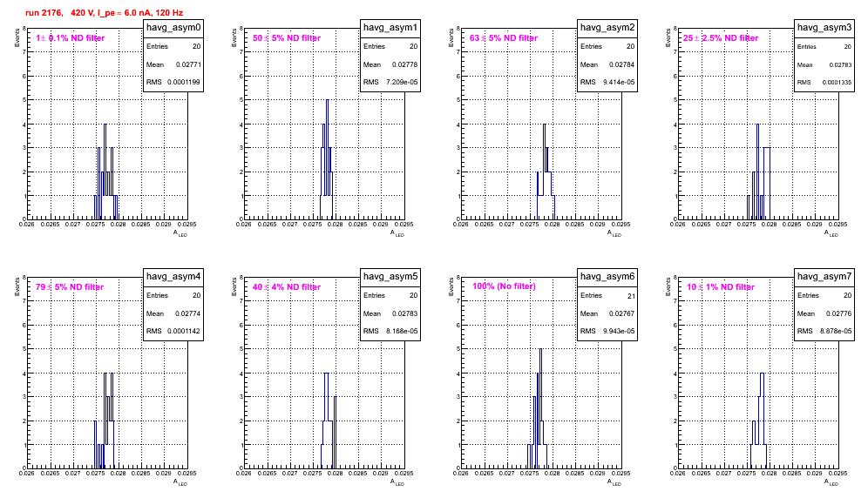
Task: Click RMS 7.209e-05 in havg_asym1 box
Action: click(390, 83)
